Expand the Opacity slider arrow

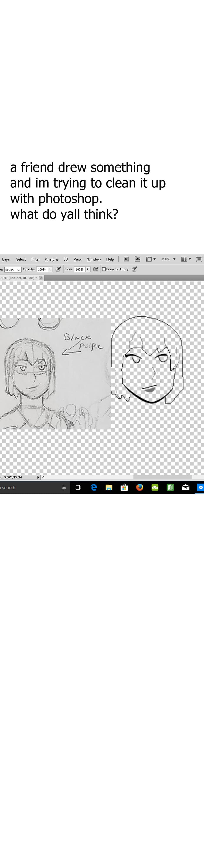(x=50, y=269)
